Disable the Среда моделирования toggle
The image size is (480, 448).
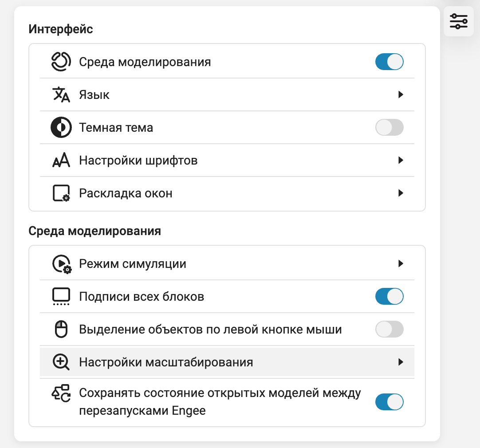tap(389, 62)
